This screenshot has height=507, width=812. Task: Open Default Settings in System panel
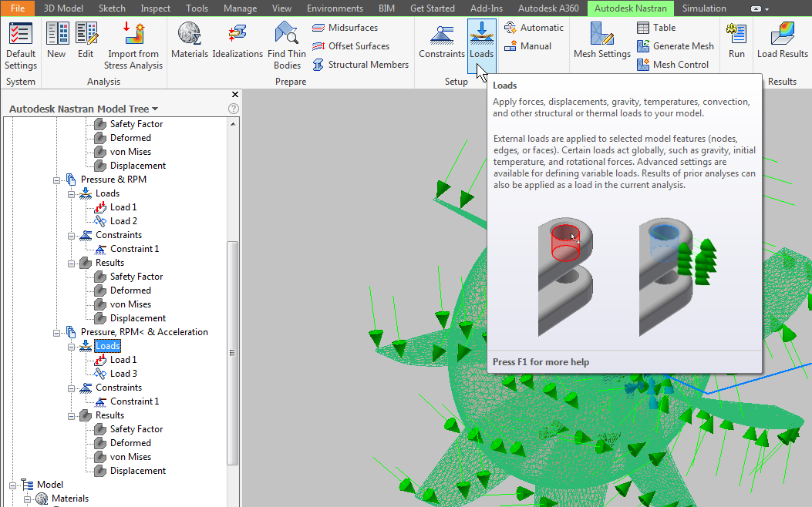click(21, 45)
